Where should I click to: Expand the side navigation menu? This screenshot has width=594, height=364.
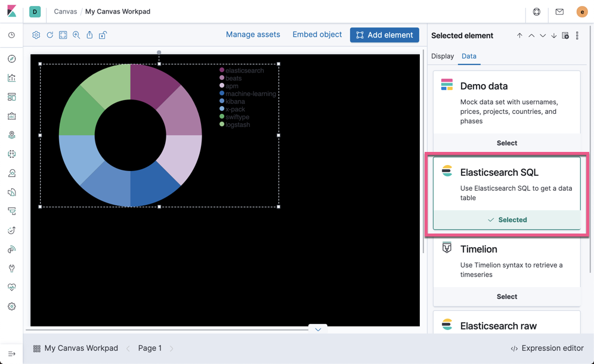point(12,354)
